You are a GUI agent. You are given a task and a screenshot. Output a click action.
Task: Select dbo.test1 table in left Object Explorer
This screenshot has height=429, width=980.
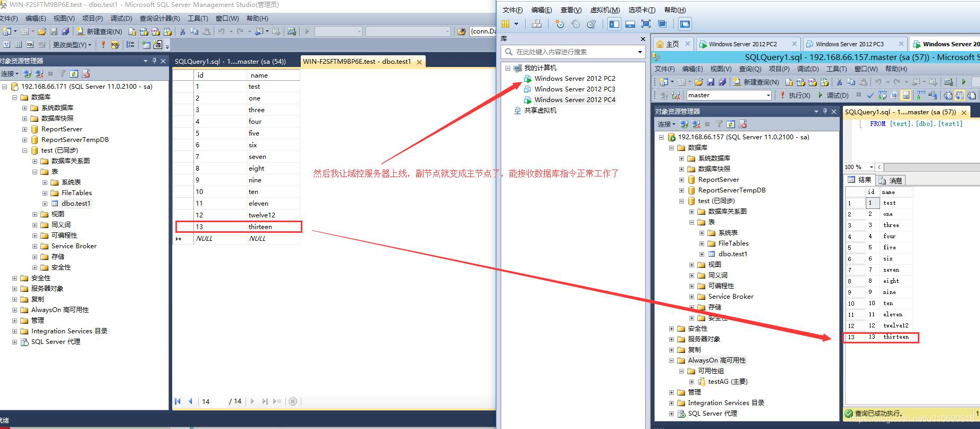[x=75, y=203]
